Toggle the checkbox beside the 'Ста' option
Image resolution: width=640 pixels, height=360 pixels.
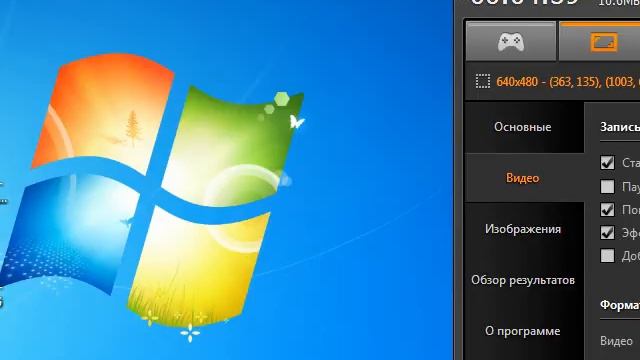click(x=607, y=162)
